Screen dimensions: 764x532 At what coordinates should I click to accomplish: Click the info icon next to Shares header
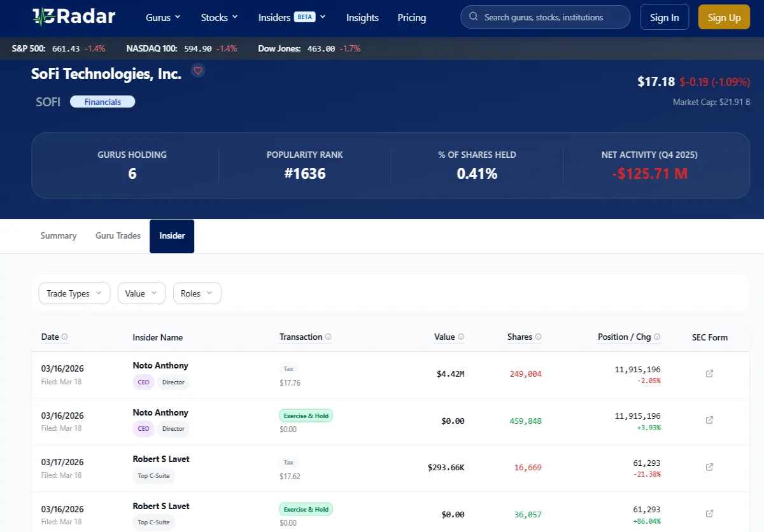point(538,337)
